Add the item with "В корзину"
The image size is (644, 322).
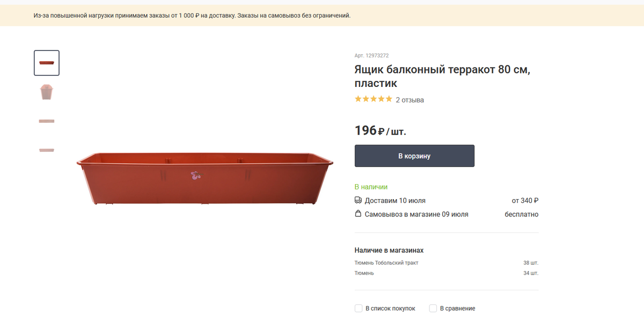coord(414,156)
